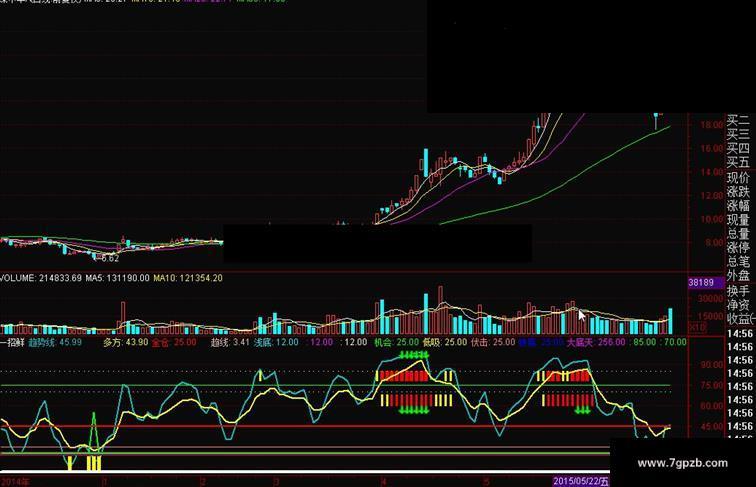Click the 现价 label
Screen dimensions: 756x487
coord(738,177)
